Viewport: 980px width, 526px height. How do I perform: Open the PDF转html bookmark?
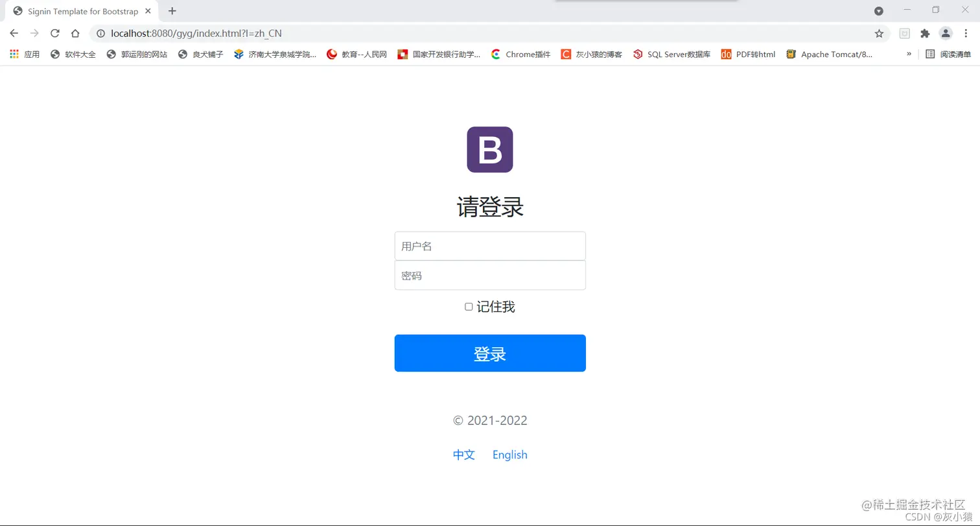click(748, 54)
